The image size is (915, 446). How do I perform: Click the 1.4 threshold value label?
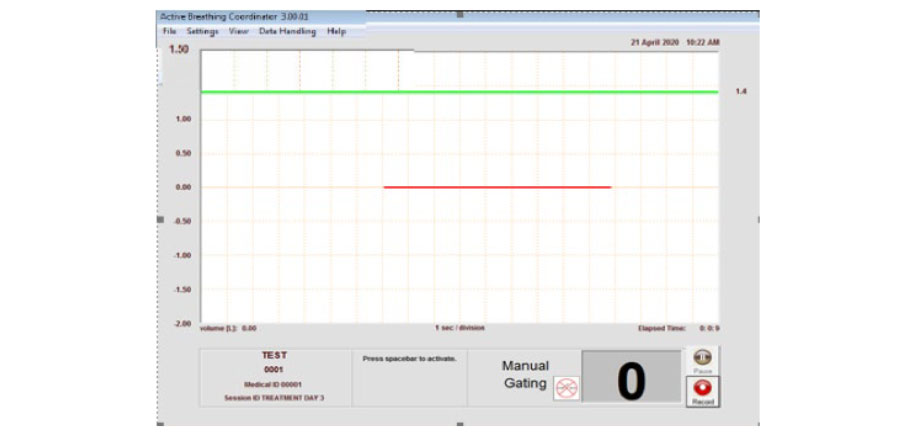(x=741, y=91)
